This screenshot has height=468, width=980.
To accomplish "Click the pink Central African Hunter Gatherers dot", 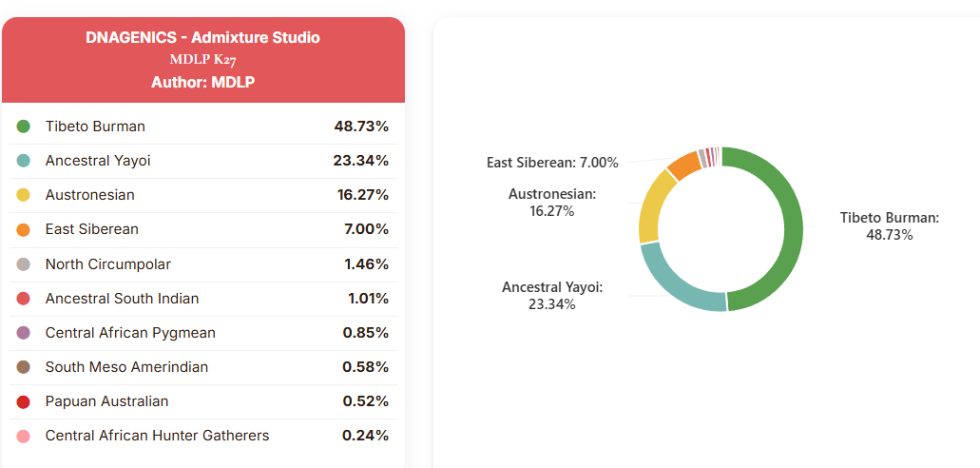I will [x=24, y=436].
